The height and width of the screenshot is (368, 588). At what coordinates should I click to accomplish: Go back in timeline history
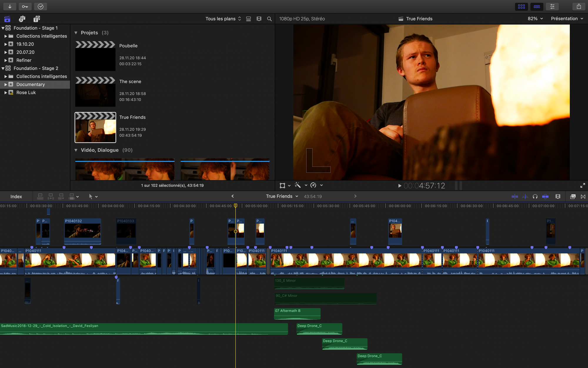point(233,196)
